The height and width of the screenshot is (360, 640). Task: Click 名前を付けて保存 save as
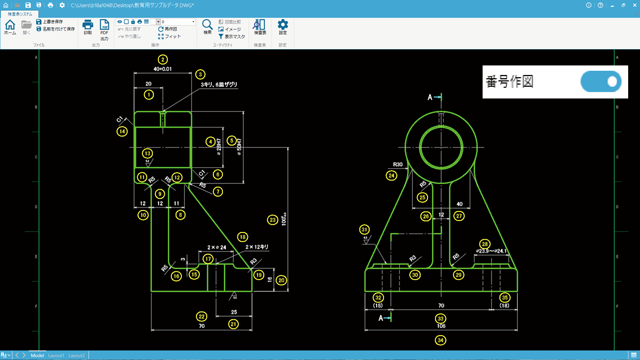tap(56, 29)
